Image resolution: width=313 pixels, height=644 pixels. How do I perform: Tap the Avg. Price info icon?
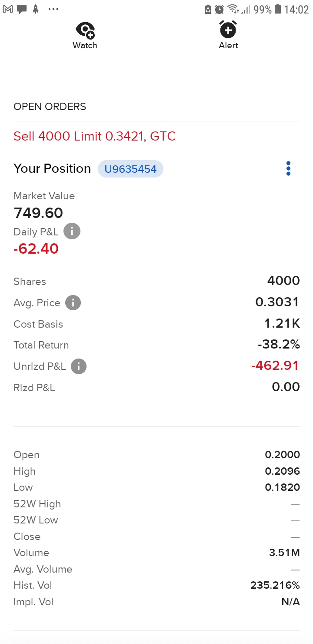73,303
